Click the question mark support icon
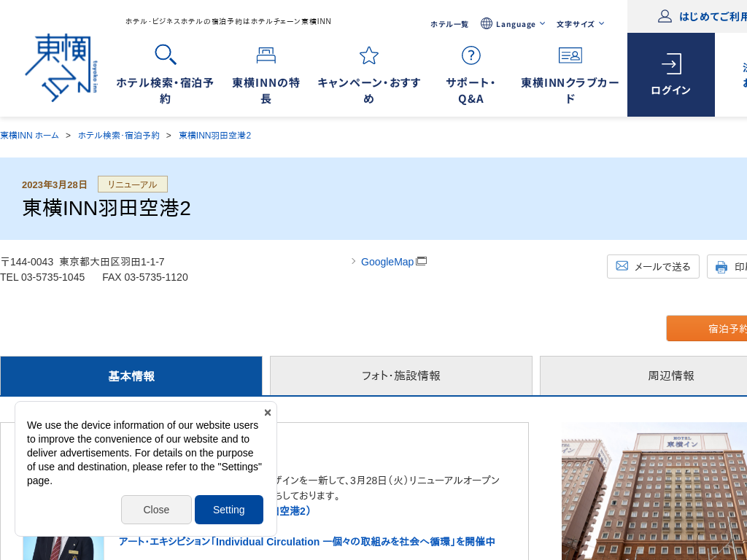Image resolution: width=747 pixels, height=560 pixels. [x=471, y=55]
